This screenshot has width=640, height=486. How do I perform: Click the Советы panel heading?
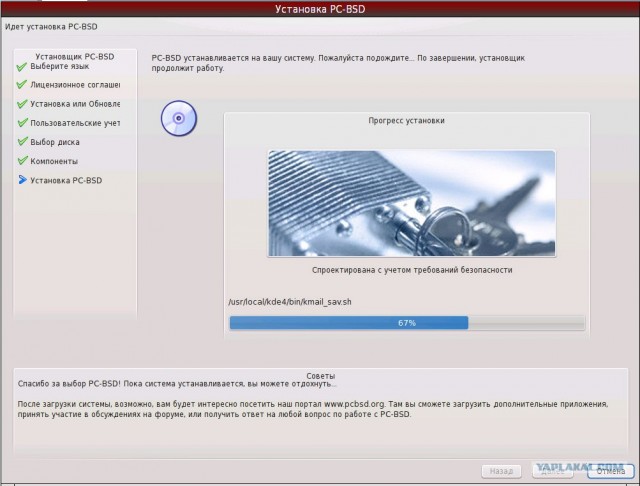pyautogui.click(x=320, y=376)
